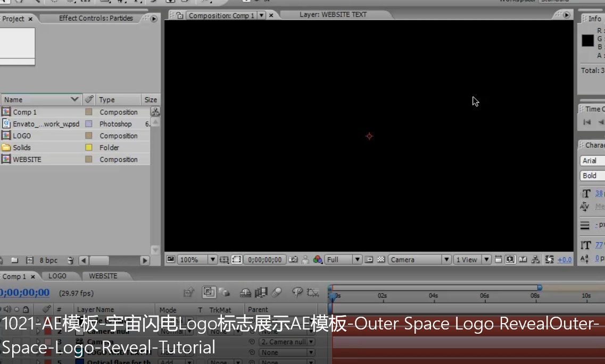This screenshot has width=605, height=364.
Task: Click the 04s mark on the time ruler
Action: pyautogui.click(x=433, y=295)
